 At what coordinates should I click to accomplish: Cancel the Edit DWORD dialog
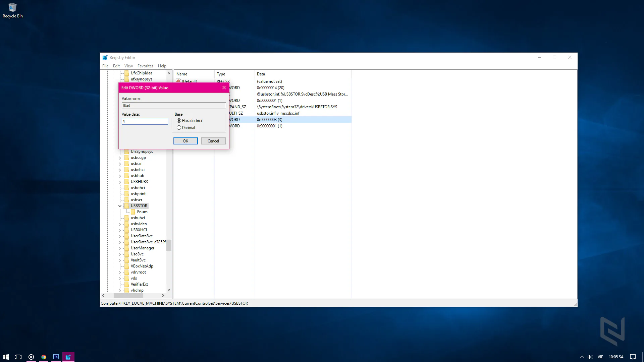point(213,141)
